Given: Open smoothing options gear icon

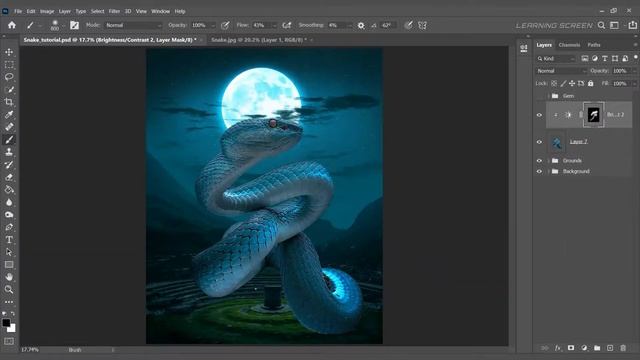Looking at the screenshot, I should coord(361,25).
